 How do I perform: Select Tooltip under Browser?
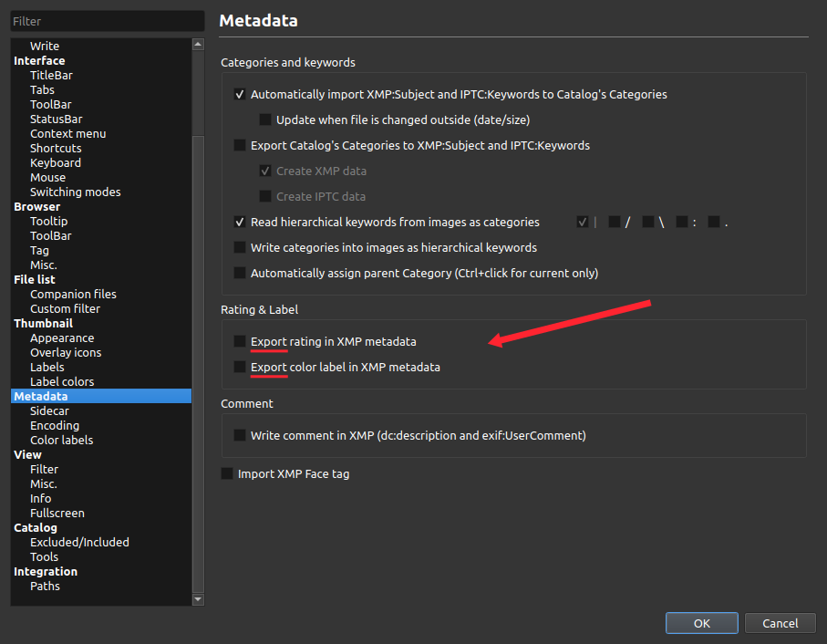pyautogui.click(x=49, y=221)
